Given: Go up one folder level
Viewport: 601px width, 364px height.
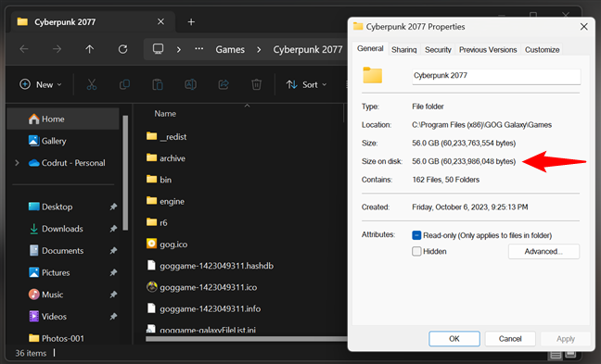Looking at the screenshot, I should point(90,49).
